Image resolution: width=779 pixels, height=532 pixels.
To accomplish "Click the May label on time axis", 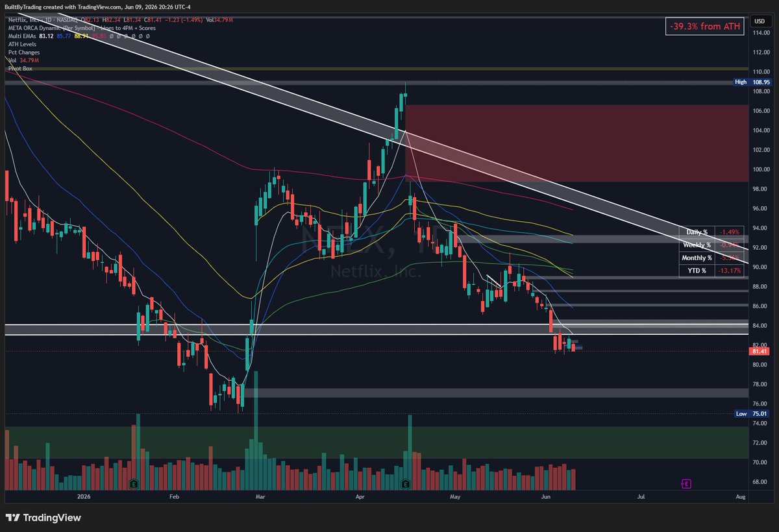I will tap(455, 496).
